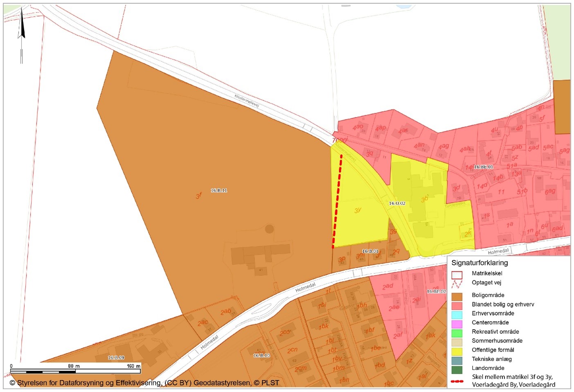Click the 16.BE.01 zone label

coord(483,167)
